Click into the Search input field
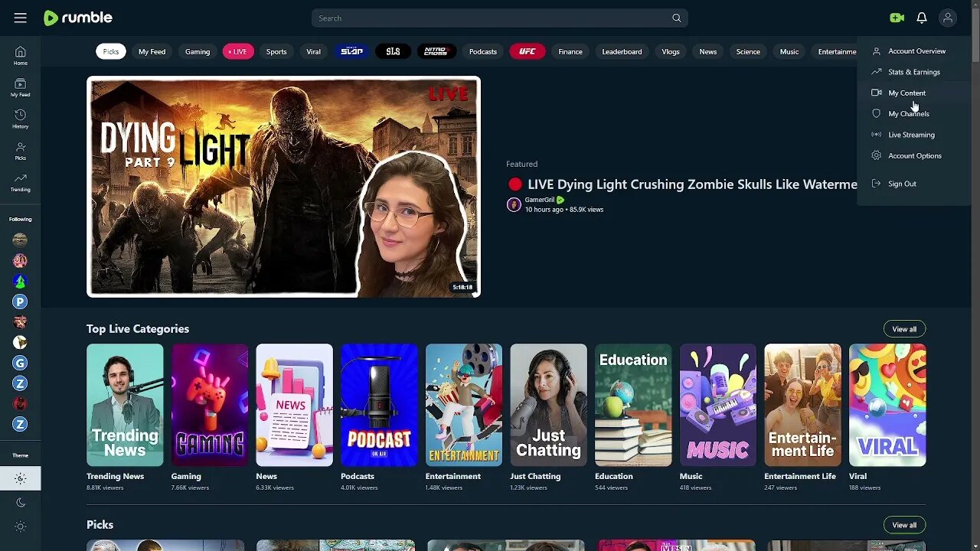The width and height of the screenshot is (980, 551). [490, 18]
